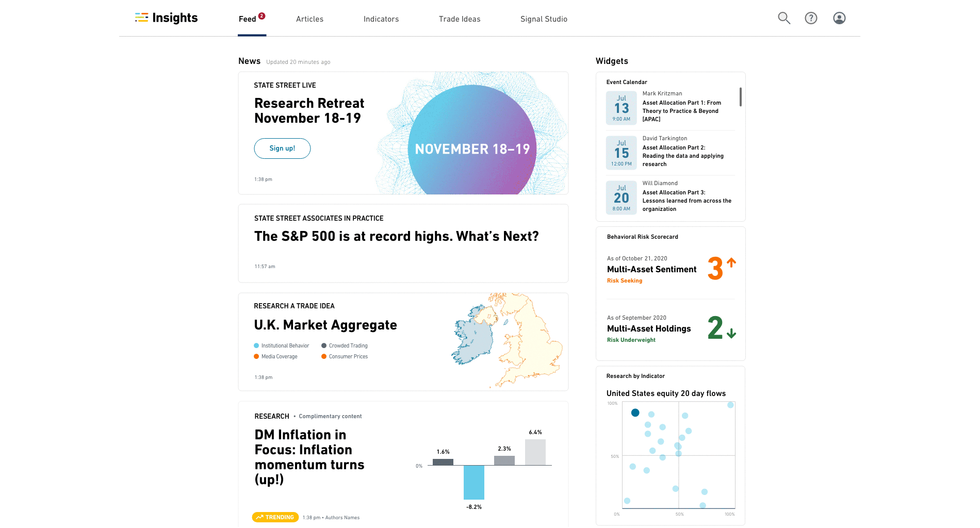Click the Sign up button for Research Retreat

(282, 148)
